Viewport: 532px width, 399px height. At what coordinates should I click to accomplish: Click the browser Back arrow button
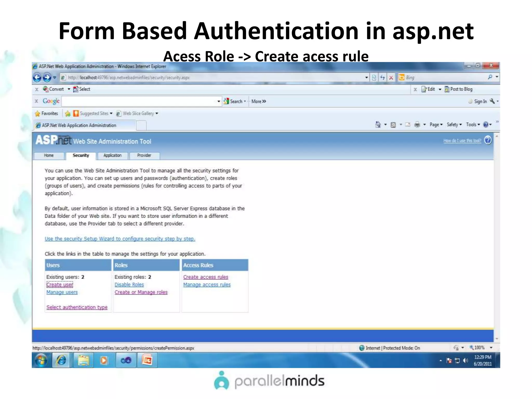(37, 77)
